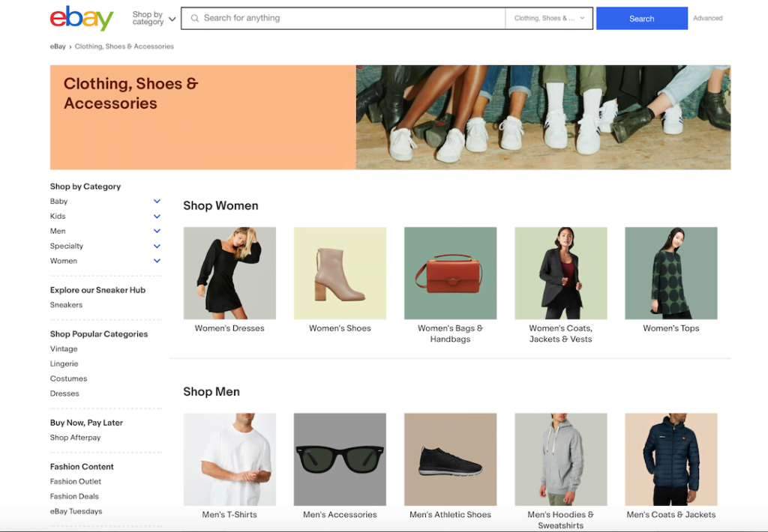Open Men's Hoodies & Sweatshirts label
The height and width of the screenshot is (532, 768).
pos(561,520)
